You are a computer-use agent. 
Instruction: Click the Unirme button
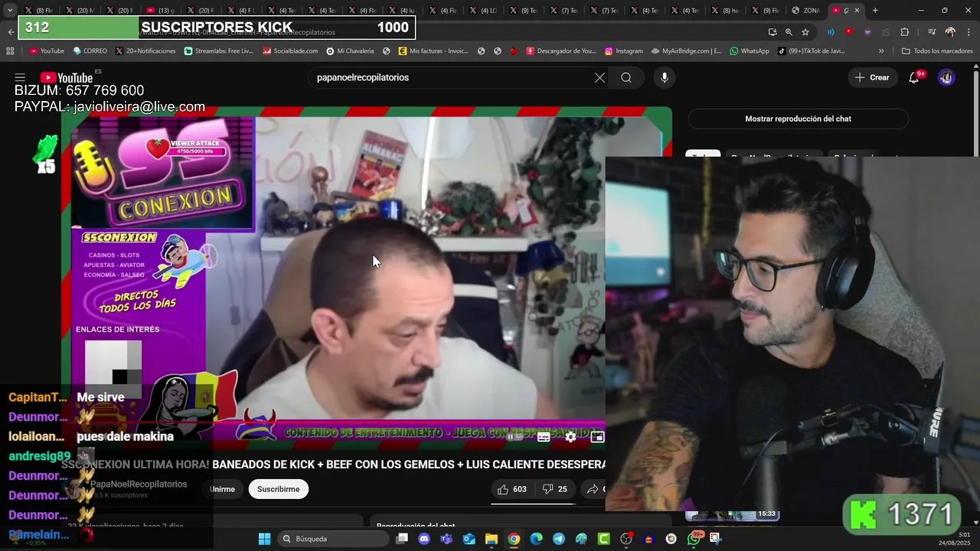pos(222,489)
